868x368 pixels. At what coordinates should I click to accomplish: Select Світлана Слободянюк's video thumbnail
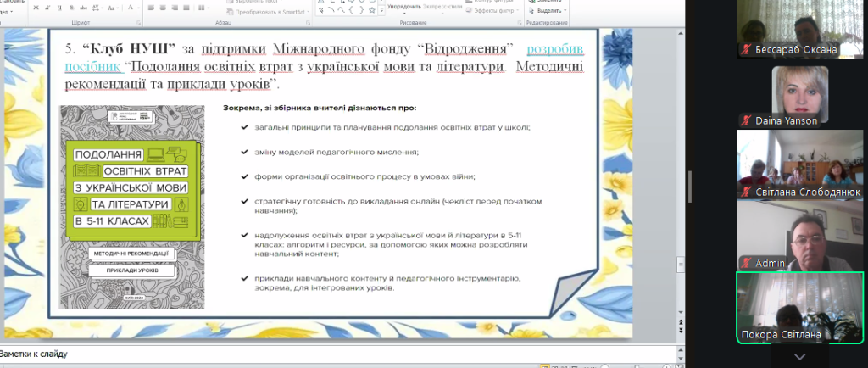click(x=799, y=164)
